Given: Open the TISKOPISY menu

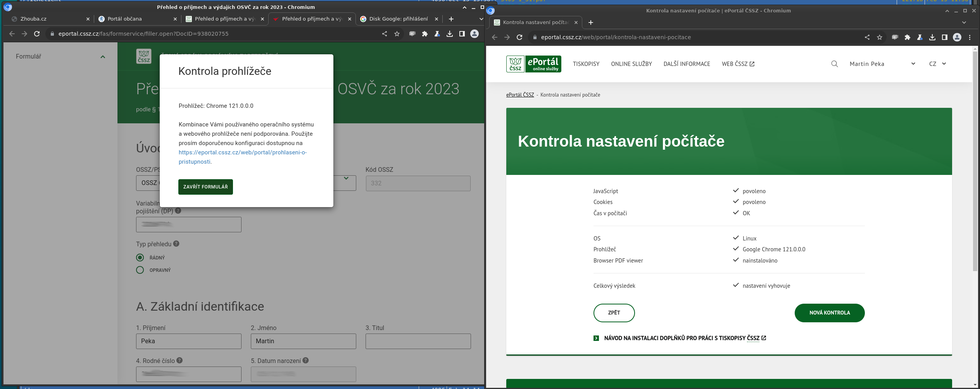Looking at the screenshot, I should tap(586, 64).
